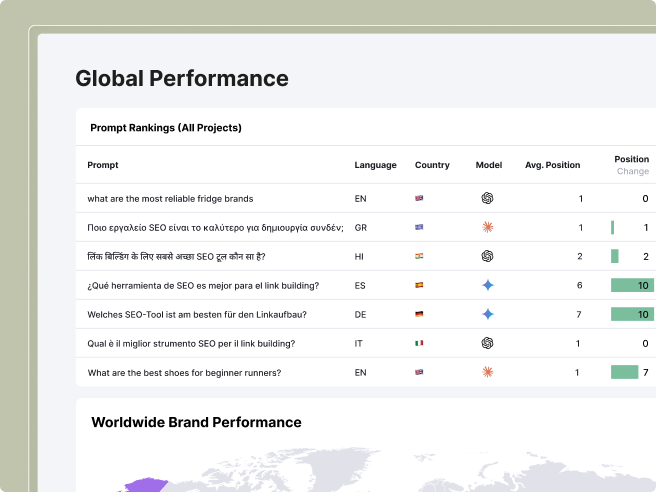656x492 pixels.
Task: Click the Claude icon in the Greek prompt row
Action: tap(488, 227)
